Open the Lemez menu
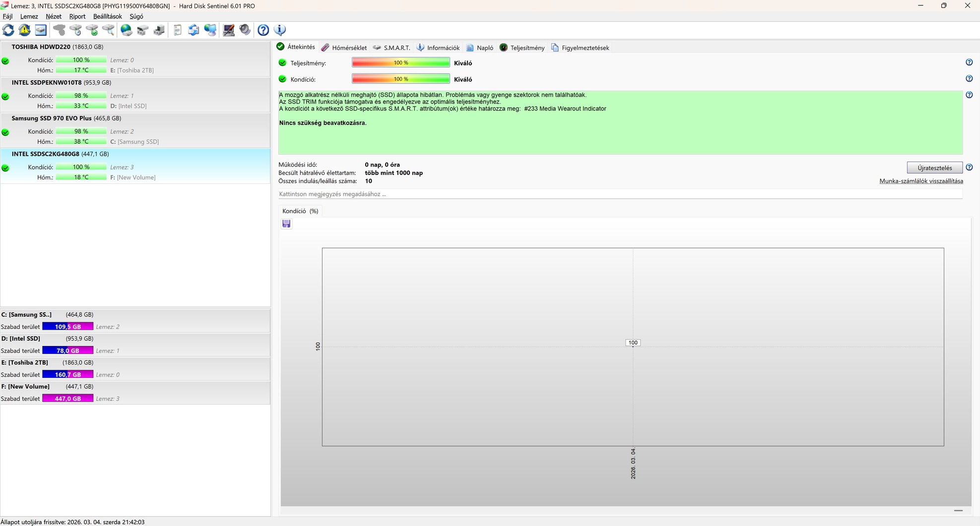980x526 pixels. coord(29,16)
